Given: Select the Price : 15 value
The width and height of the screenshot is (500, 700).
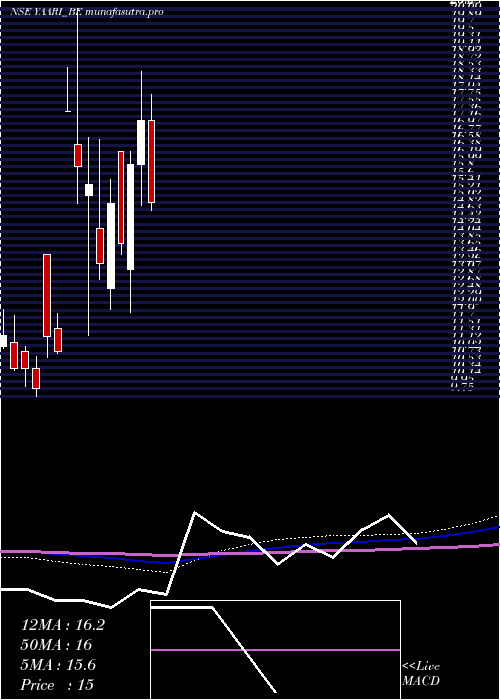Looking at the screenshot, I should (58, 685).
